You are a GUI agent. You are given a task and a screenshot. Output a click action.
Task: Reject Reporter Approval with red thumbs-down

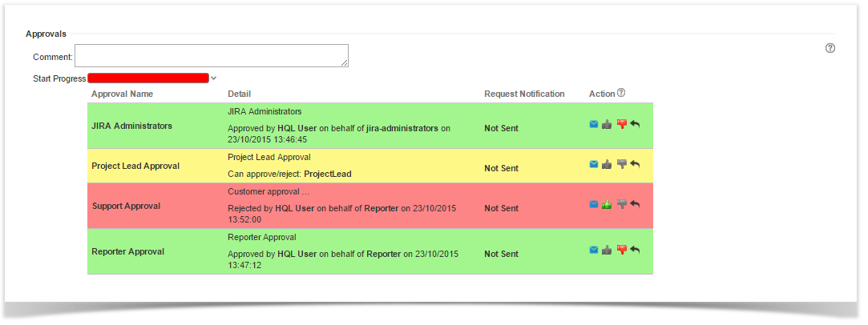[x=621, y=250]
